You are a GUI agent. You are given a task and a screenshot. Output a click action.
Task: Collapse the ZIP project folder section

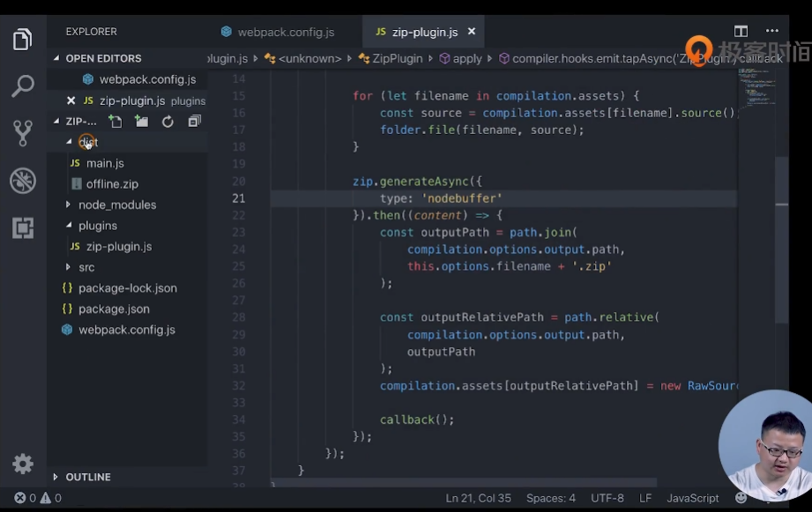tap(56, 121)
